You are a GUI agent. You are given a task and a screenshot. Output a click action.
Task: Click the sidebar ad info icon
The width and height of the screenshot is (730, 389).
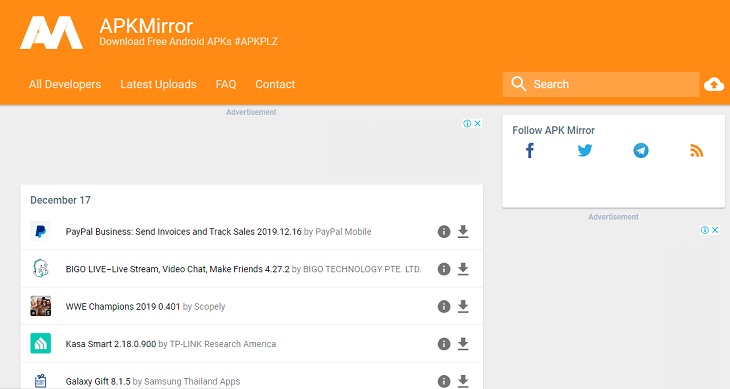click(705, 230)
